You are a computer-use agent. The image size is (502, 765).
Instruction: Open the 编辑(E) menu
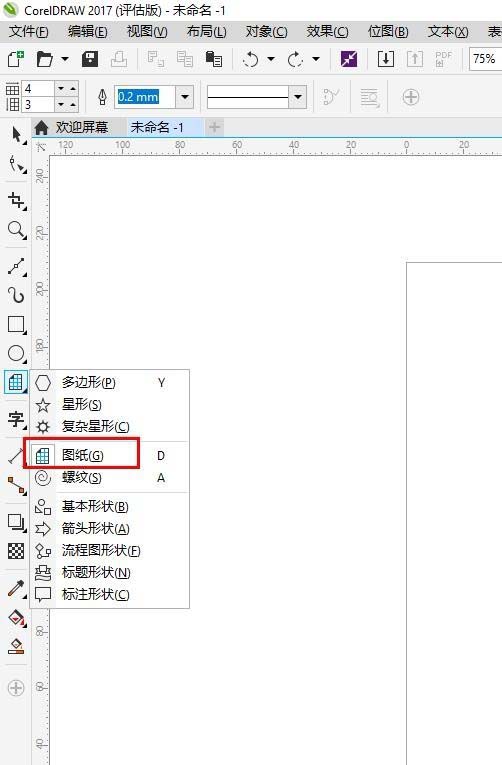pyautogui.click(x=88, y=32)
